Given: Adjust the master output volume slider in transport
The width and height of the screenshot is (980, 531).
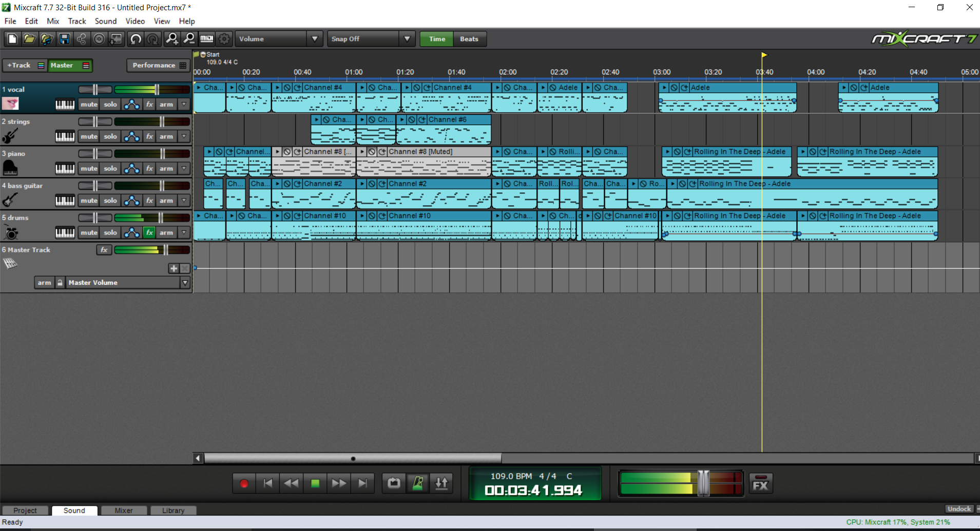Looking at the screenshot, I should pos(703,483).
